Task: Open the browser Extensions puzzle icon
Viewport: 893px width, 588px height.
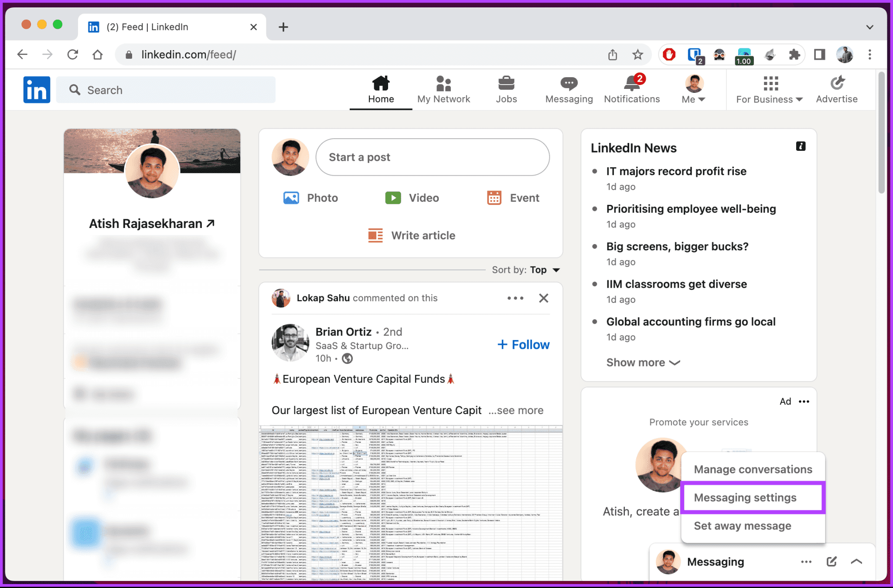Action: click(794, 54)
